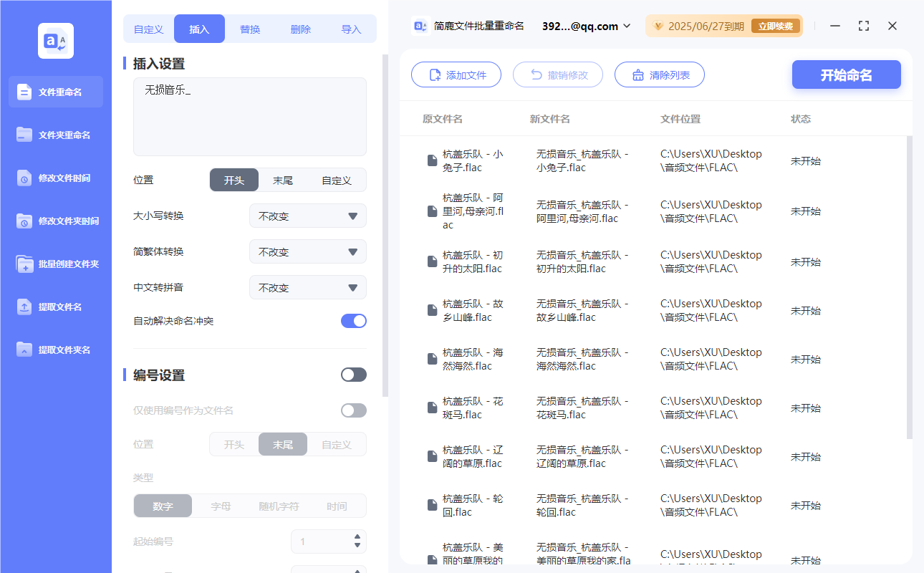Viewport: 924px width, 573px height.
Task: Turn on 仅使用编号作为文件名
Action: coord(353,410)
